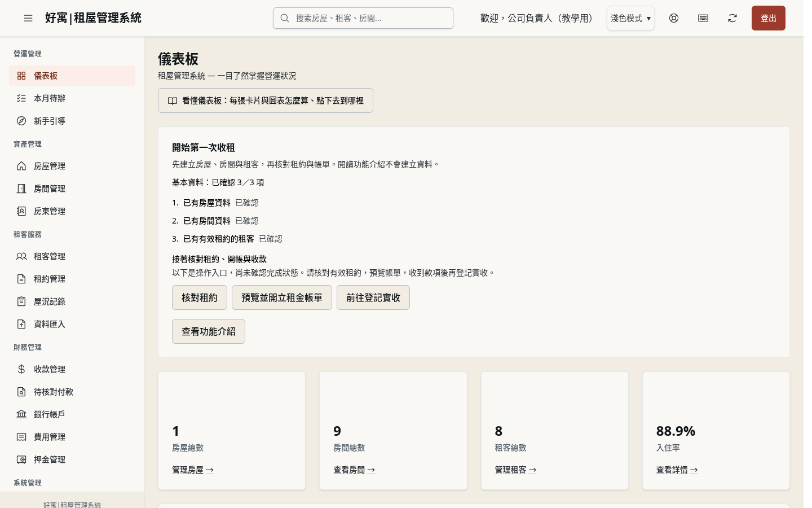Viewport: 812px width, 508px height.
Task: Open 屋況記錄 clipboard icon in sidebar
Action: 21,301
